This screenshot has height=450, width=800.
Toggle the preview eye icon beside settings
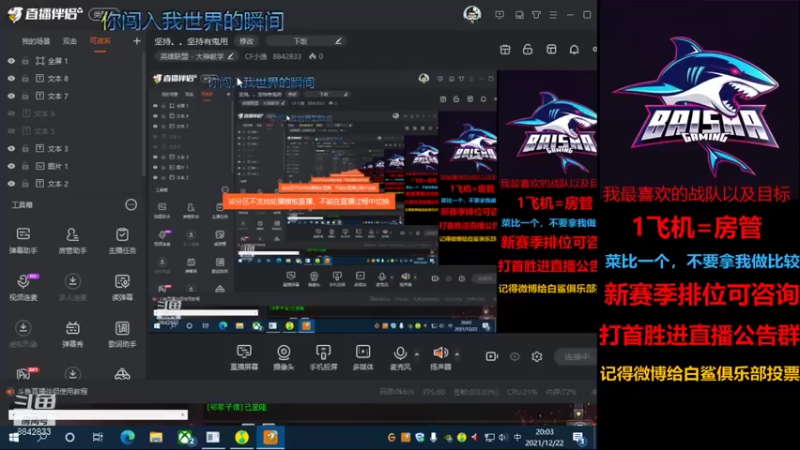tap(514, 356)
